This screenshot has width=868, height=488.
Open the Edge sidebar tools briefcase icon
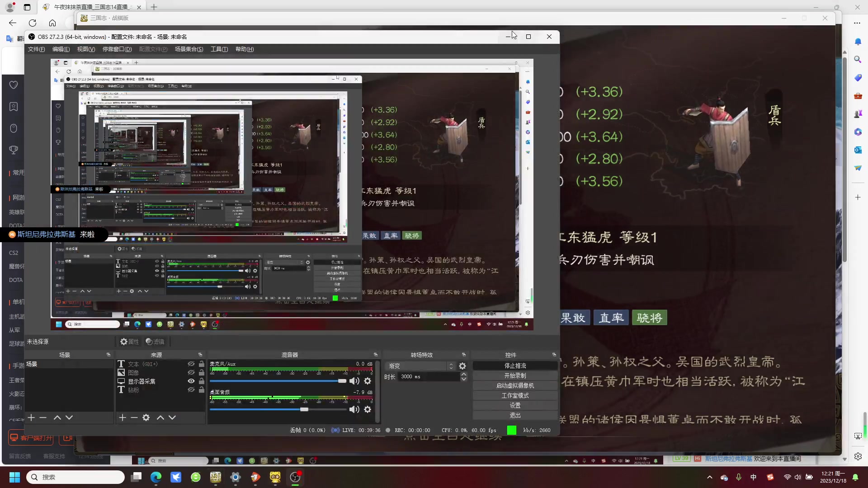tap(858, 96)
